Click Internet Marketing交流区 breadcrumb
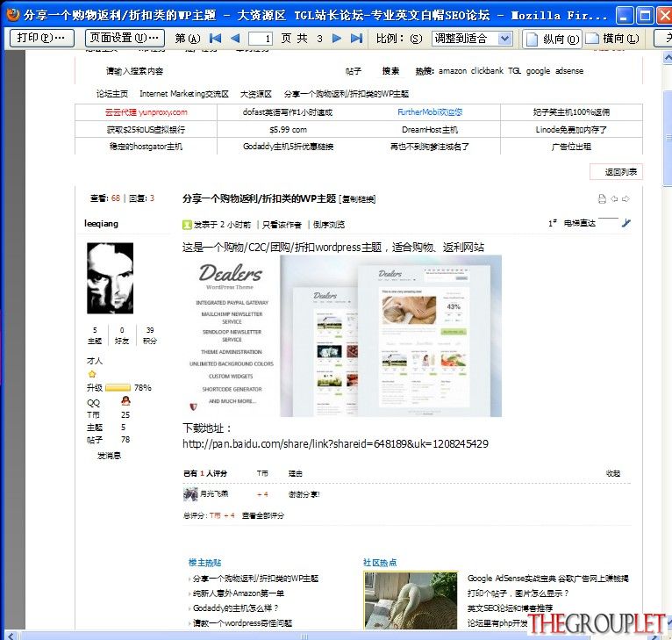The image size is (672, 640). pos(184,94)
